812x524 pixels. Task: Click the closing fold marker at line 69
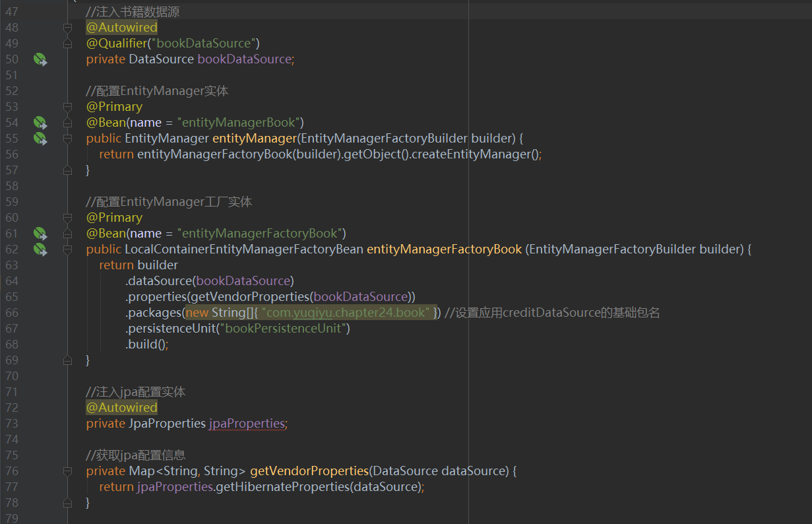pyautogui.click(x=67, y=360)
